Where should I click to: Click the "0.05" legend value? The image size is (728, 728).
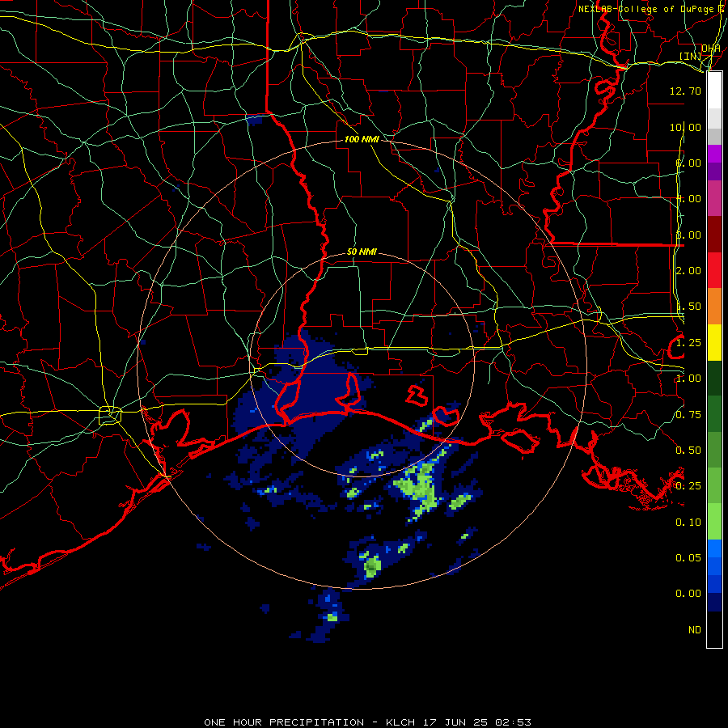[x=688, y=557]
